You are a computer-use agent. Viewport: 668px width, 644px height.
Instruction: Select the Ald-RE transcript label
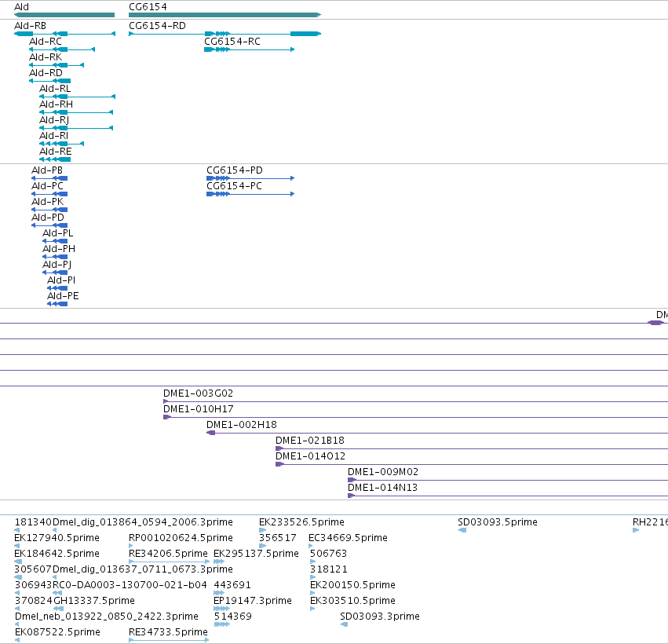(x=56, y=152)
